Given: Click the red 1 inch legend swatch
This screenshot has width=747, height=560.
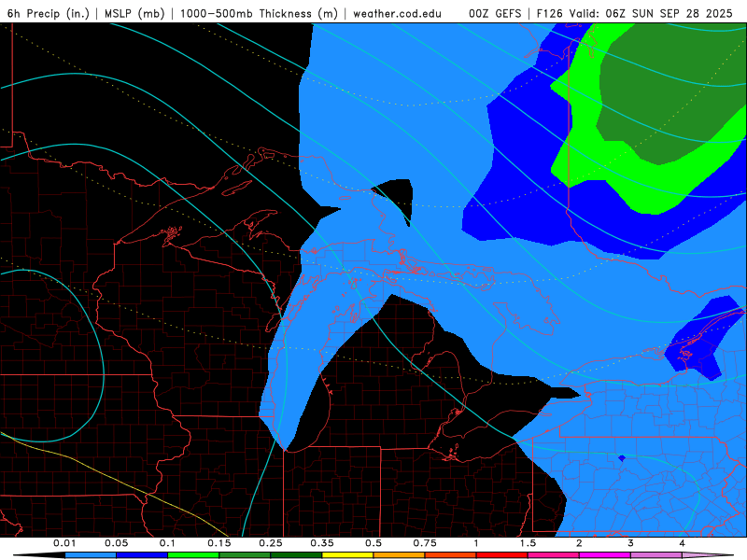Looking at the screenshot, I should tap(502, 555).
